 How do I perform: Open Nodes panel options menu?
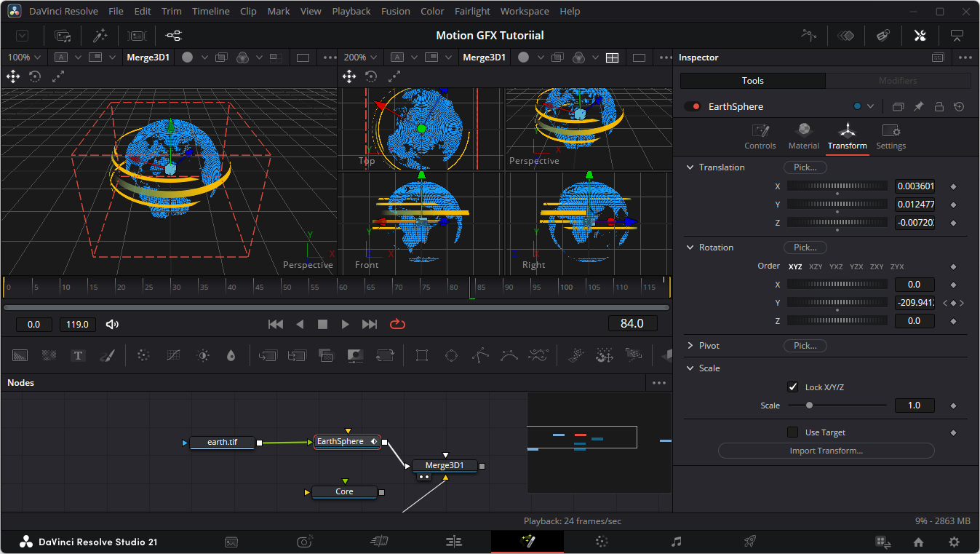659,383
